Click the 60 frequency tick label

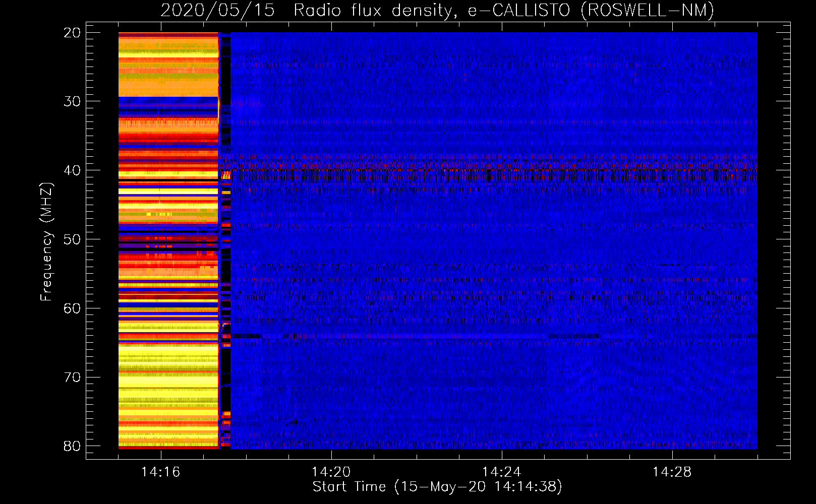click(72, 308)
